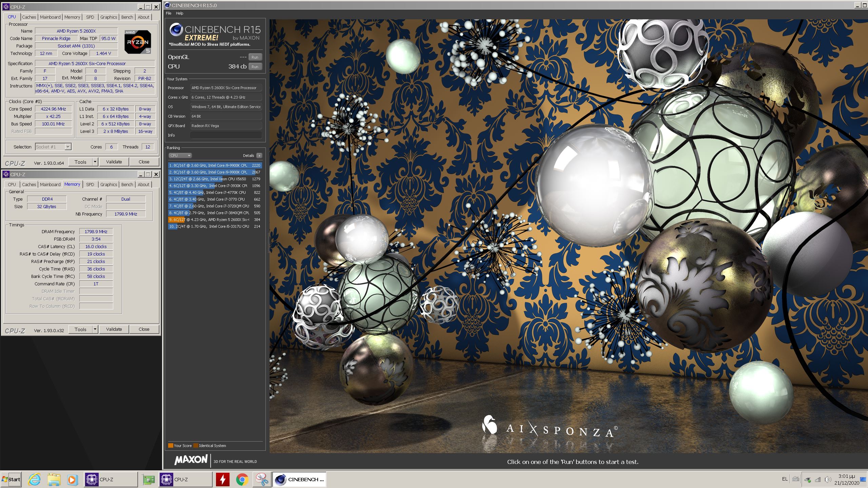This screenshot has width=868, height=488.
Task: Switch to Graphics tab in top CPU-Z
Action: [x=108, y=17]
